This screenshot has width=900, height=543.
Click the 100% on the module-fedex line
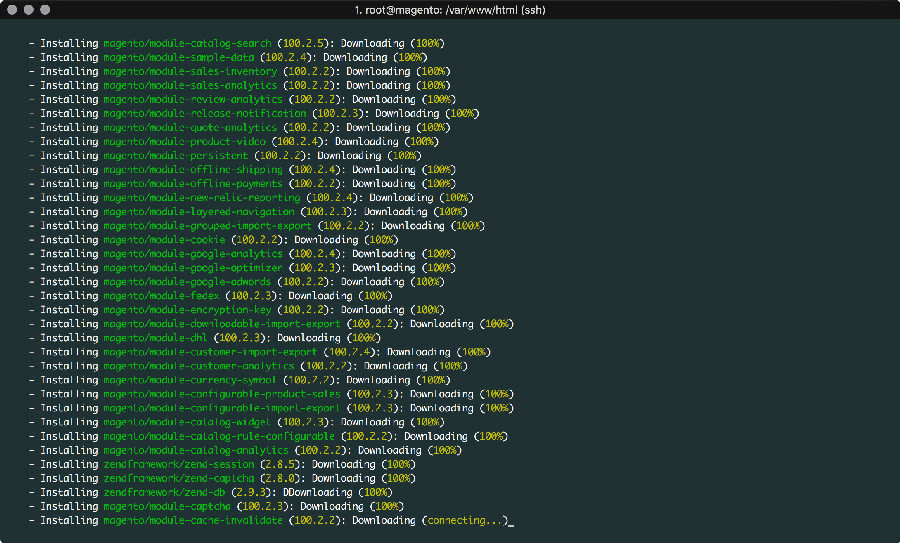click(375, 296)
